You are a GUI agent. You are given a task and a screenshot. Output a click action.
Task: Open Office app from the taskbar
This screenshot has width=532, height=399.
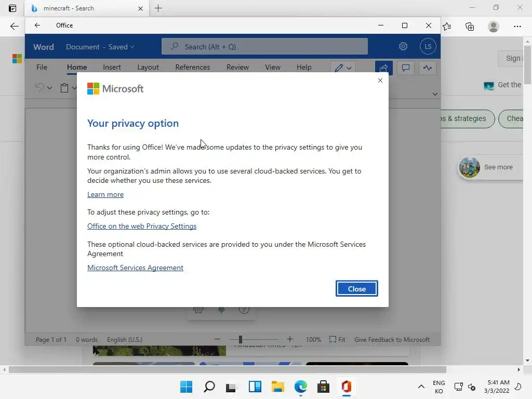click(x=347, y=387)
